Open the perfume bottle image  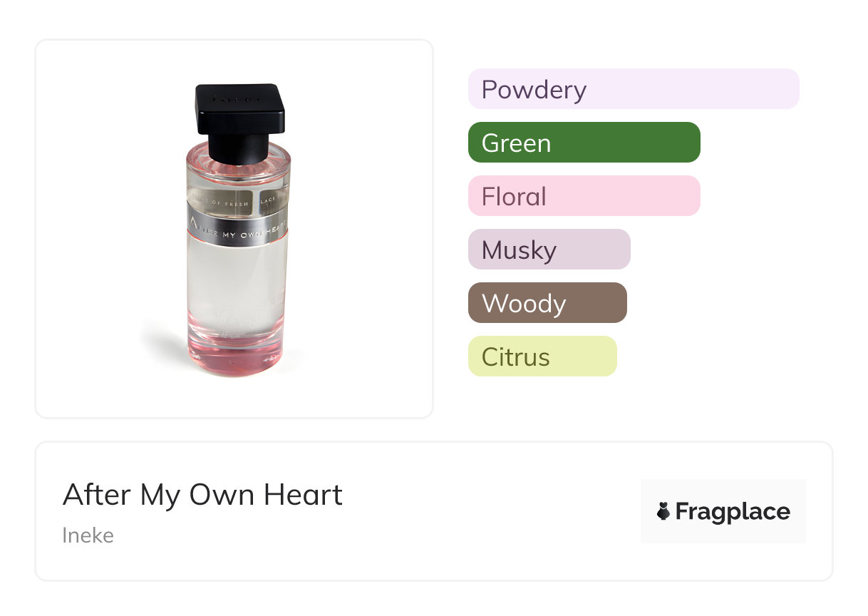click(234, 228)
